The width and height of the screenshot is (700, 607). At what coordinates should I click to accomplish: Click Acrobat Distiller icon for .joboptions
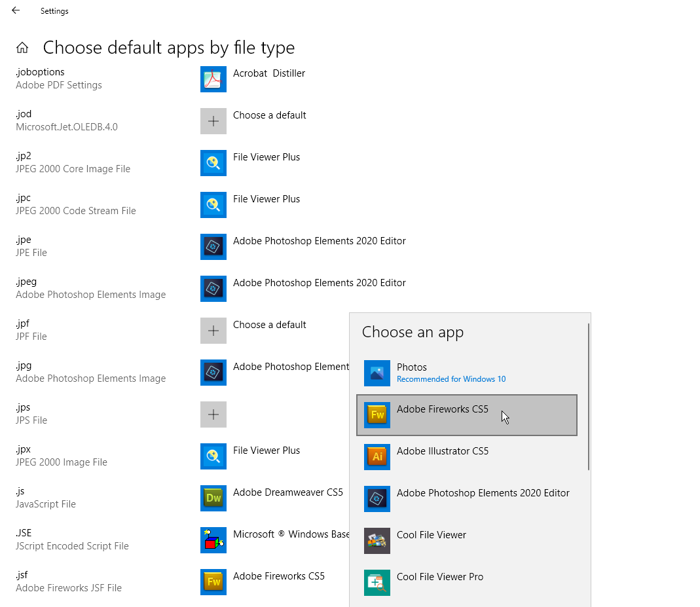click(x=213, y=79)
